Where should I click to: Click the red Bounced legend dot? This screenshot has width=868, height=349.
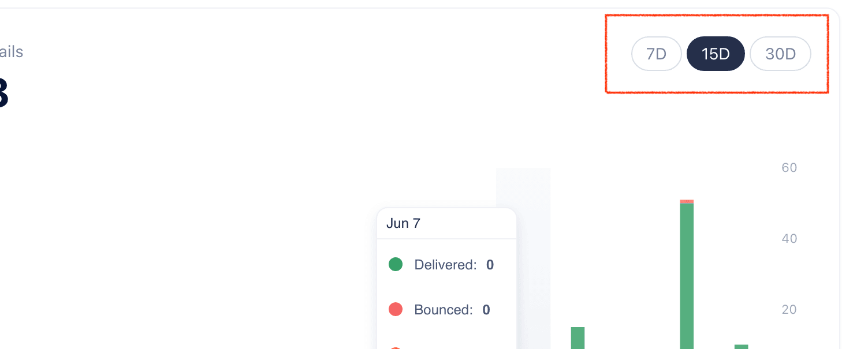tap(396, 309)
